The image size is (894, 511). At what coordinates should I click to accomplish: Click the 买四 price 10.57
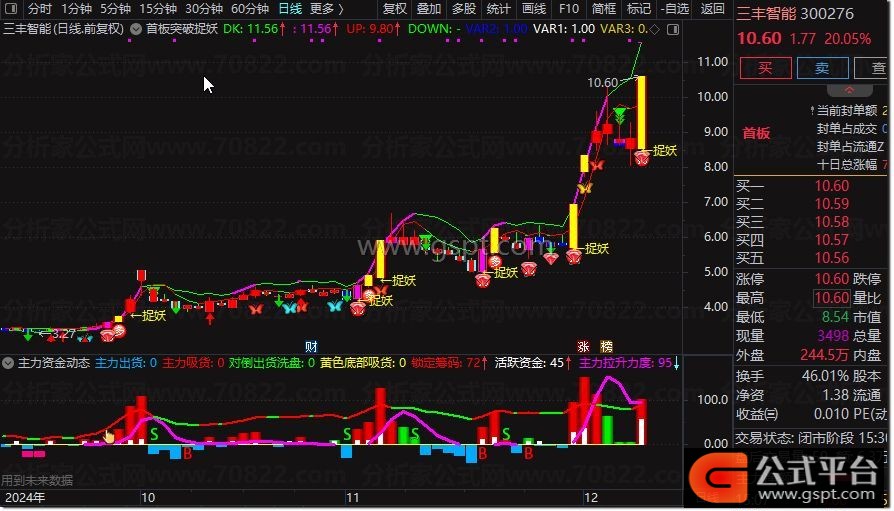pos(832,240)
